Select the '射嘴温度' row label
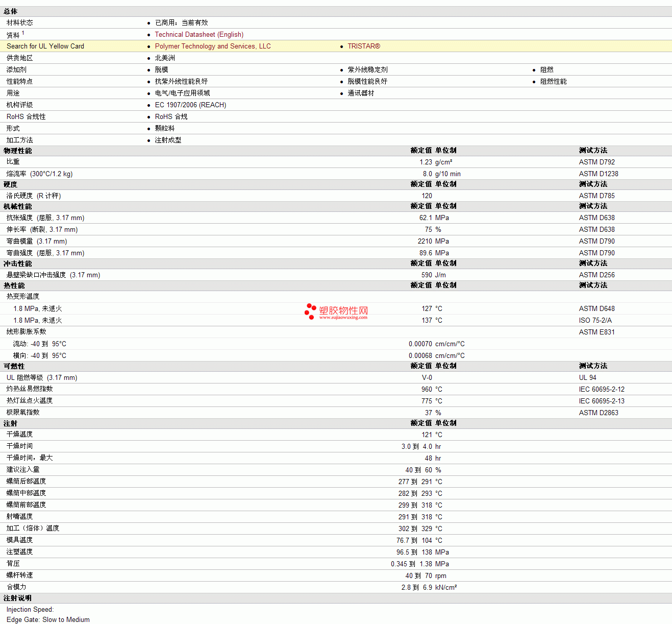 [19, 516]
